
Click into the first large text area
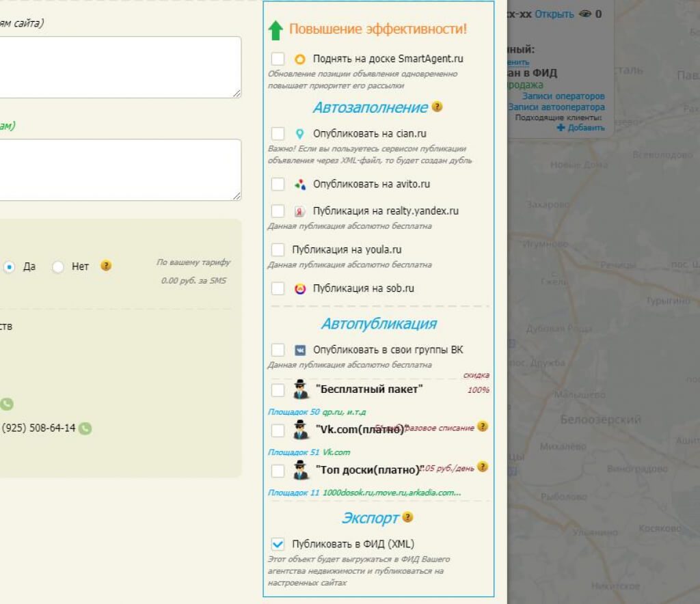click(120, 68)
